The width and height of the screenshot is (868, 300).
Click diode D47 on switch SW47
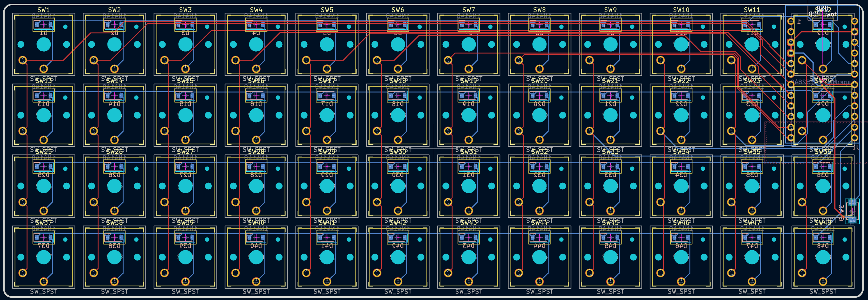[x=752, y=238]
